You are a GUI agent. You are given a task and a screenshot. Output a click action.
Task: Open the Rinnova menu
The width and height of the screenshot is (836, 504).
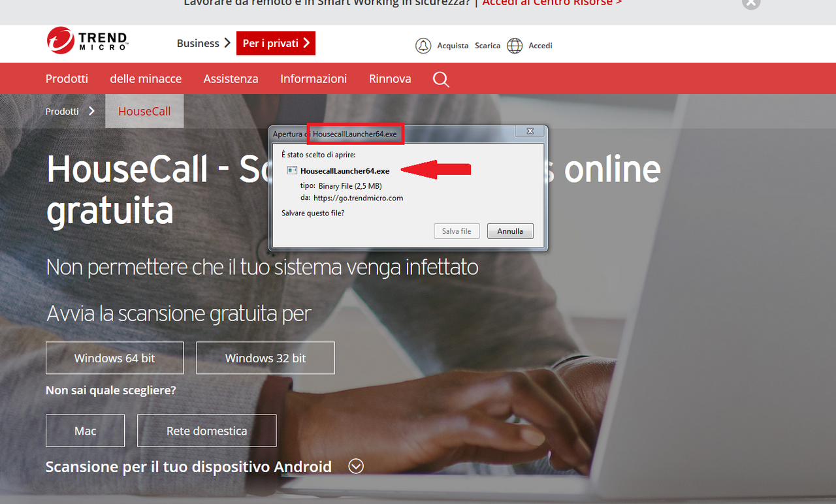[x=390, y=79]
